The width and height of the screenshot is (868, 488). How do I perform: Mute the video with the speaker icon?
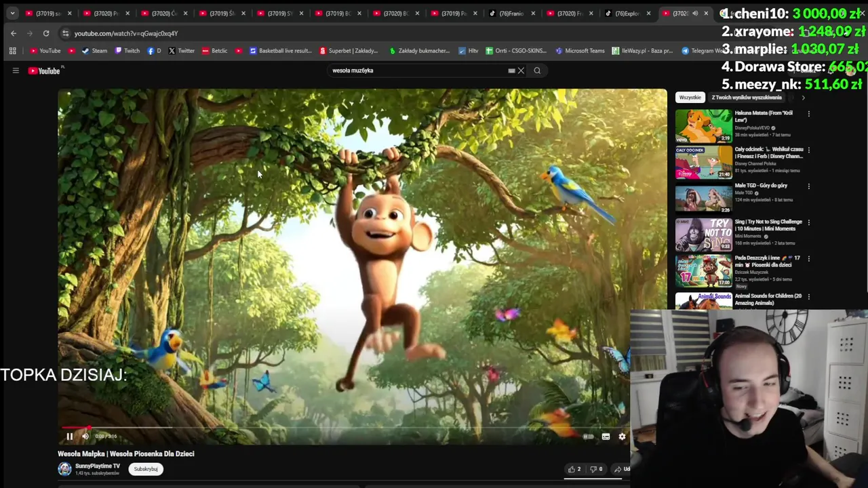point(85,436)
